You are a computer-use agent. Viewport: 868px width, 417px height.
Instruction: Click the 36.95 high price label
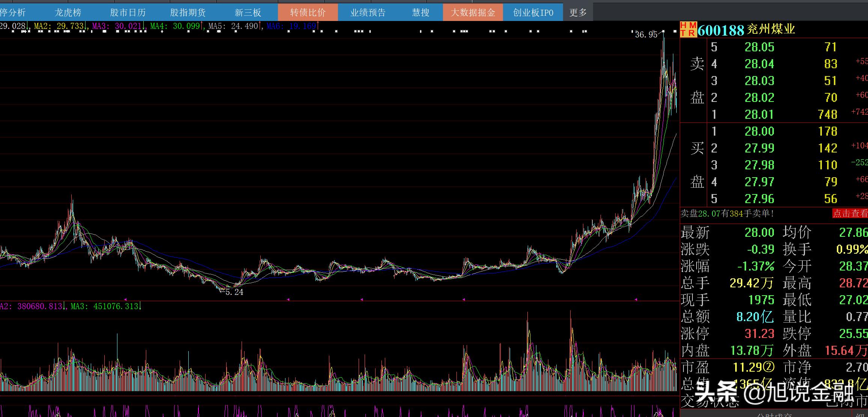click(x=646, y=35)
